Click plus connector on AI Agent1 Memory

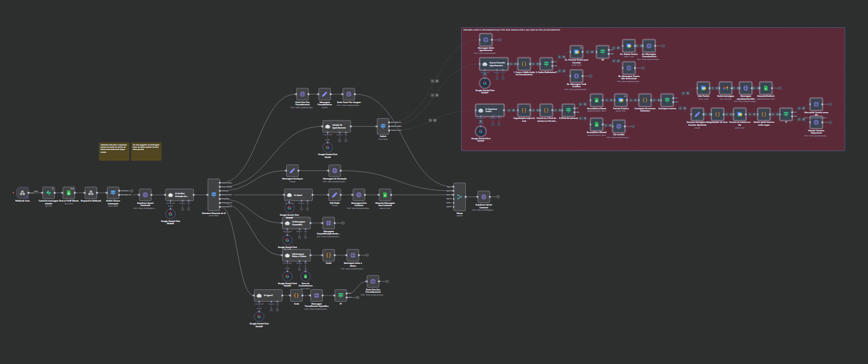(x=271, y=310)
